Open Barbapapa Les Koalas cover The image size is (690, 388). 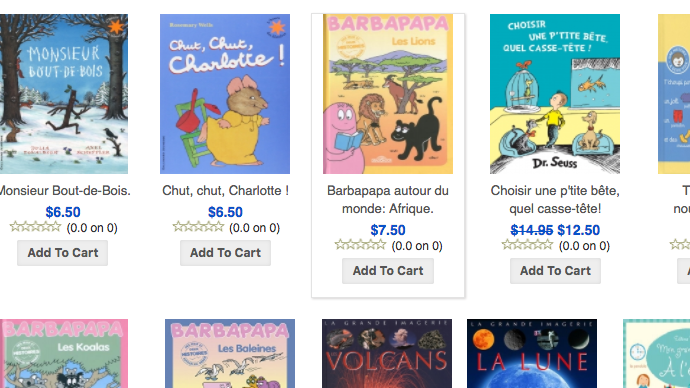click(64, 354)
